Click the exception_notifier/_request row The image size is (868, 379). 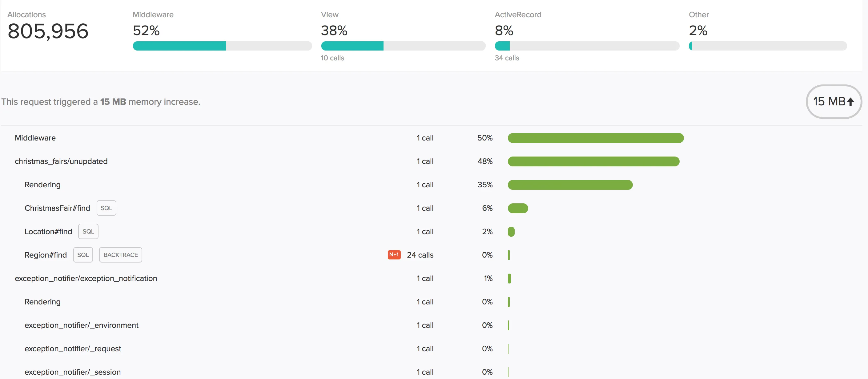click(x=72, y=349)
